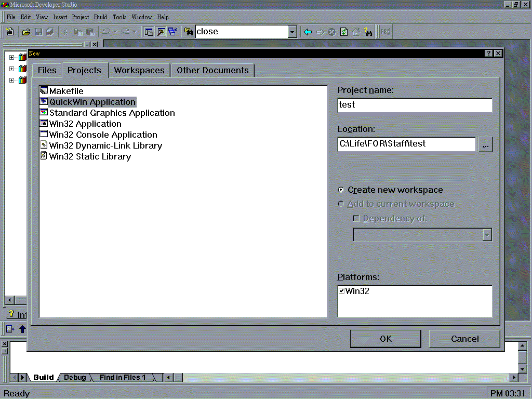Close the output pane with its X button
Image resolution: width=532 pixels, height=399 pixels.
tap(4, 344)
